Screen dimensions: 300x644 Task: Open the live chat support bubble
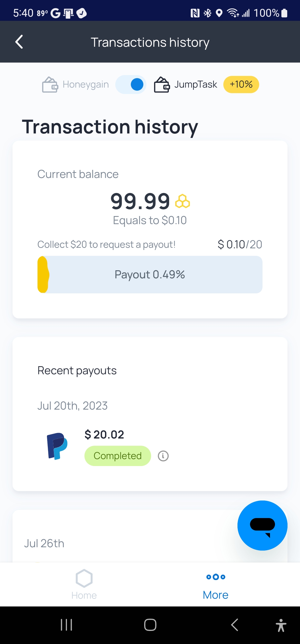tap(262, 525)
